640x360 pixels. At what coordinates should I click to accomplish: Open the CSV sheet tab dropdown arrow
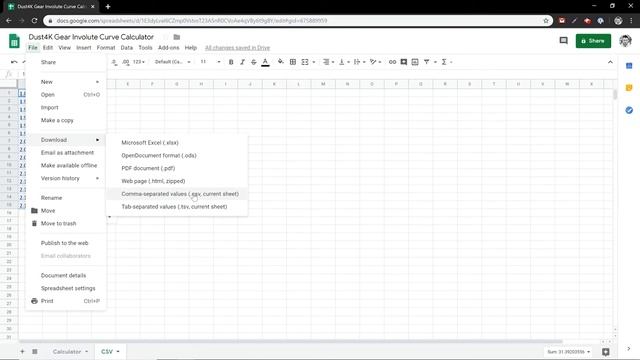118,351
